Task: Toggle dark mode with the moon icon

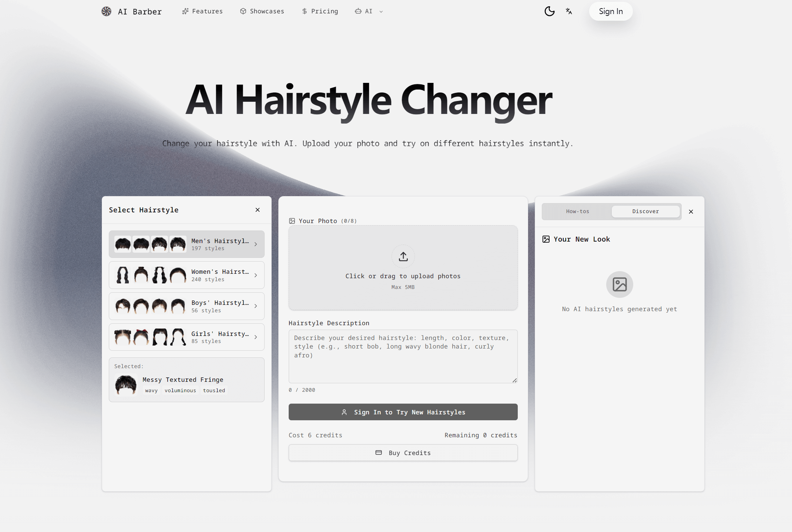Action: pyautogui.click(x=550, y=11)
